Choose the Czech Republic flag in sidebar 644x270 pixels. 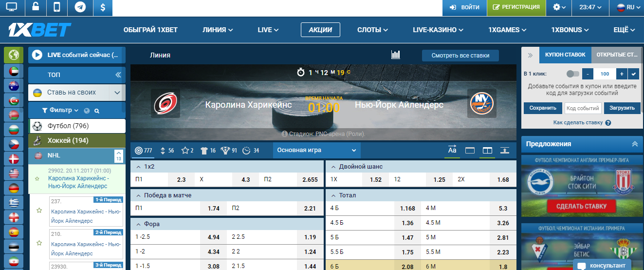[13, 144]
